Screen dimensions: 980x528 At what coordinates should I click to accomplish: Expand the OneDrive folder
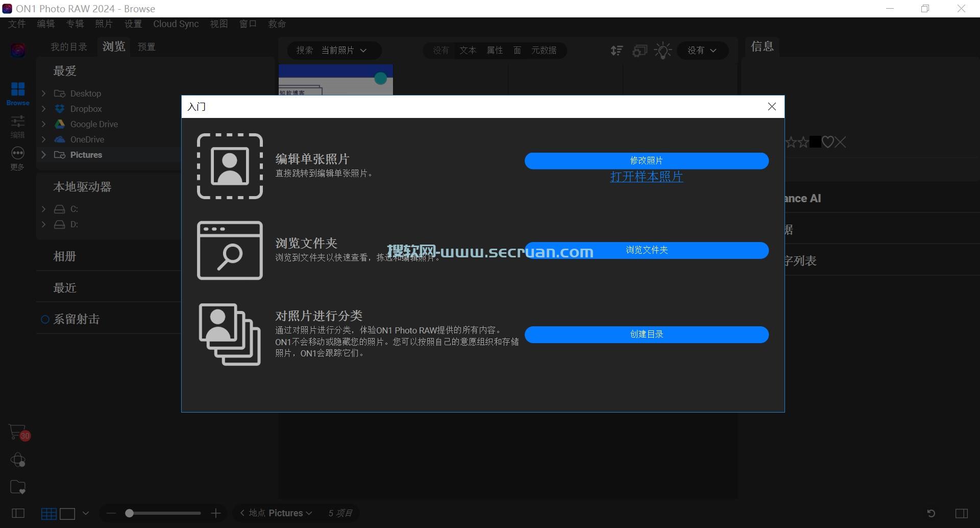(x=44, y=139)
